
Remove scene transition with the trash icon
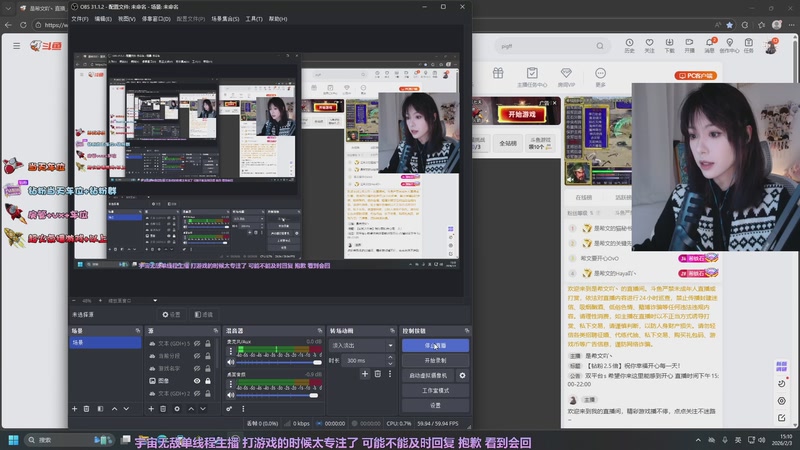click(378, 374)
